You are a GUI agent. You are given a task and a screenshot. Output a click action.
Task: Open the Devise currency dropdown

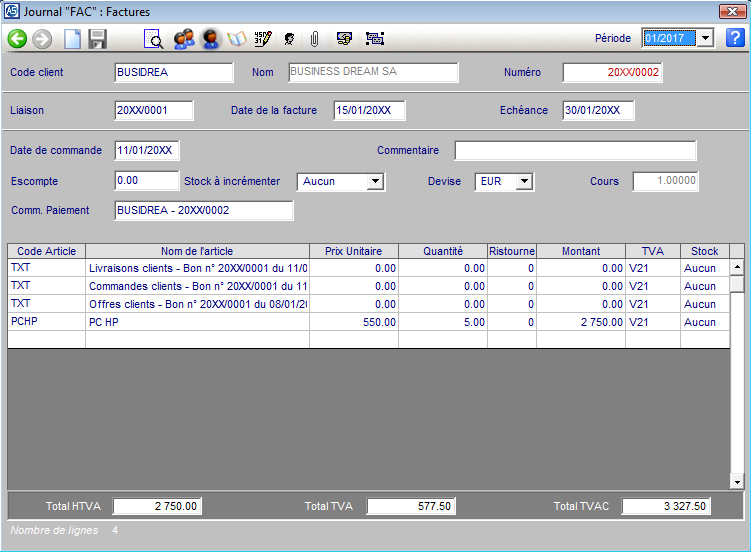point(524,182)
